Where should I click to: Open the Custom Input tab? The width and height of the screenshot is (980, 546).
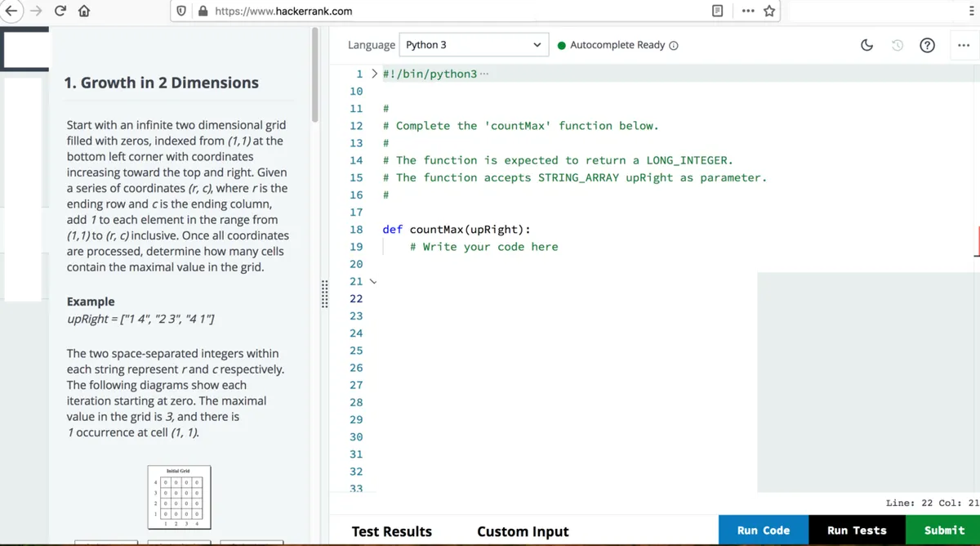tap(523, 531)
